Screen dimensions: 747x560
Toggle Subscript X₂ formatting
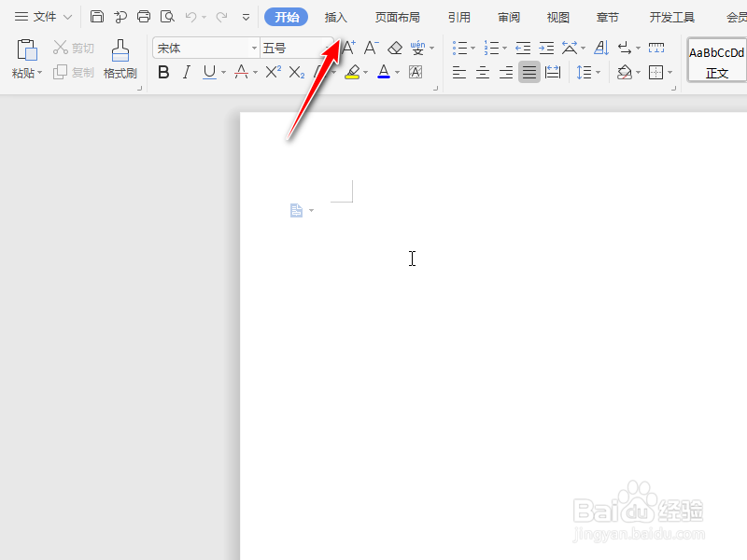[x=297, y=73]
